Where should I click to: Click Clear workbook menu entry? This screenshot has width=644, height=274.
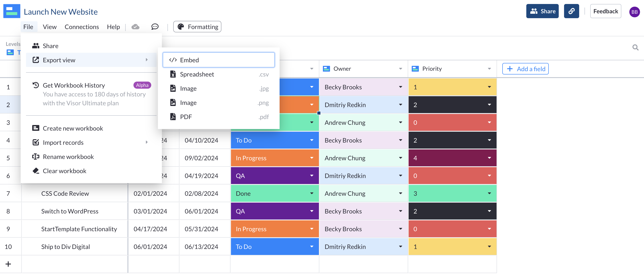point(64,171)
